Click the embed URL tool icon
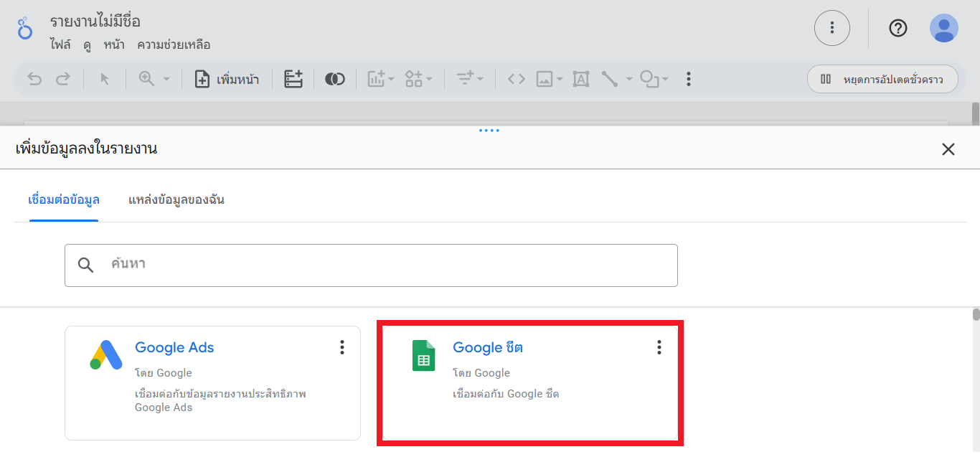 click(516, 79)
